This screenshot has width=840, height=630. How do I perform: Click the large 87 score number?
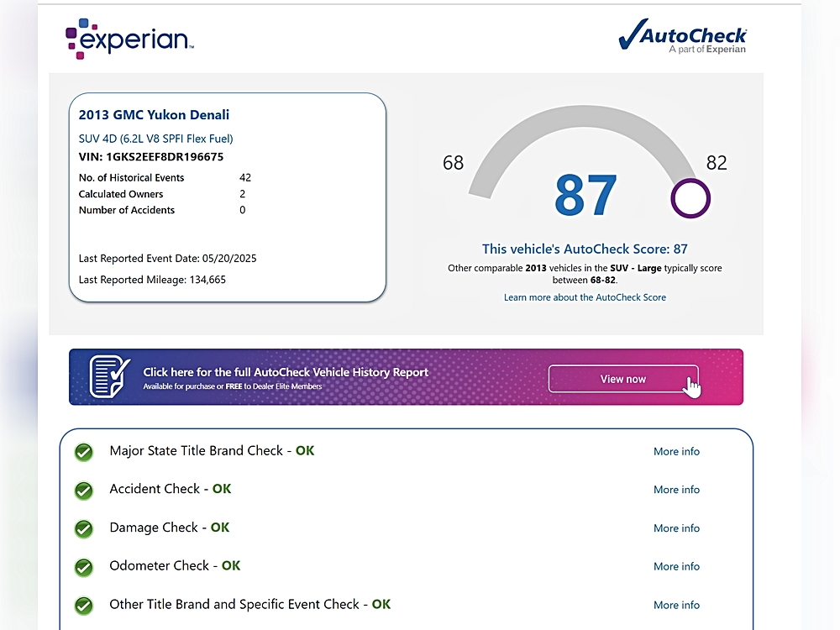point(585,196)
